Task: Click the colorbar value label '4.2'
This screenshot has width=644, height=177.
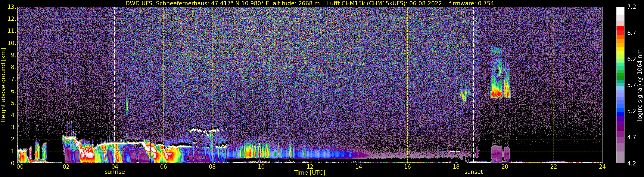Action: click(632, 163)
